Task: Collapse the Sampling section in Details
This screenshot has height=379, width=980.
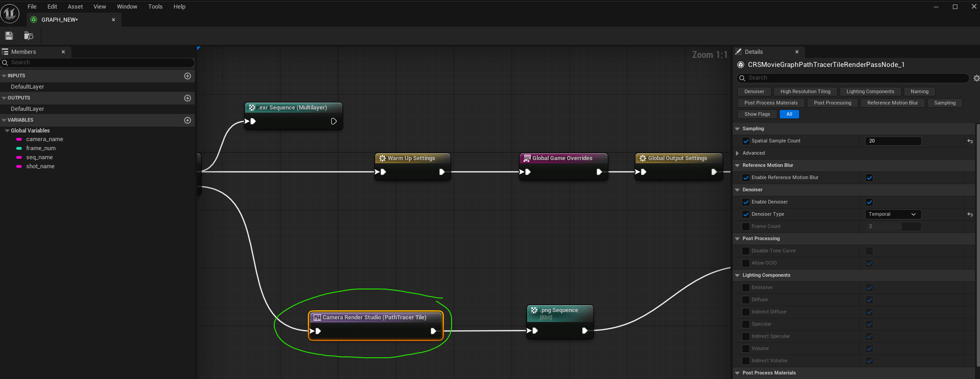Action: [x=737, y=129]
